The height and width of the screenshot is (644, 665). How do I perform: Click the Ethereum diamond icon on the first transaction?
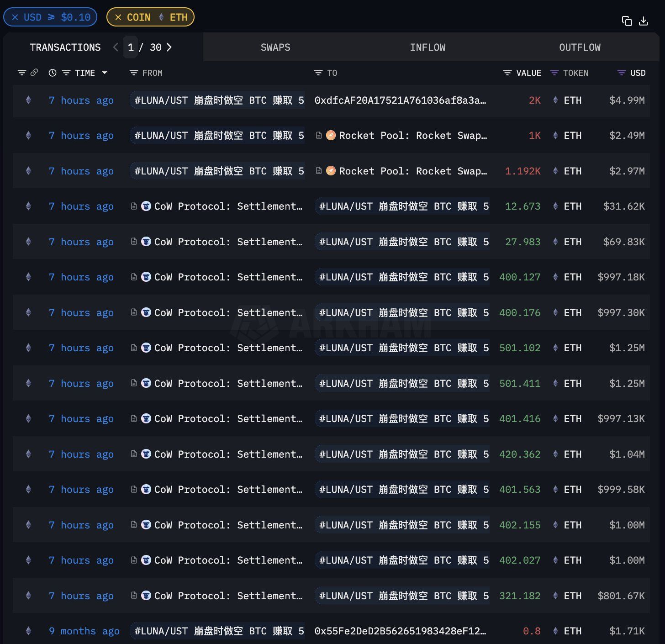click(x=28, y=100)
